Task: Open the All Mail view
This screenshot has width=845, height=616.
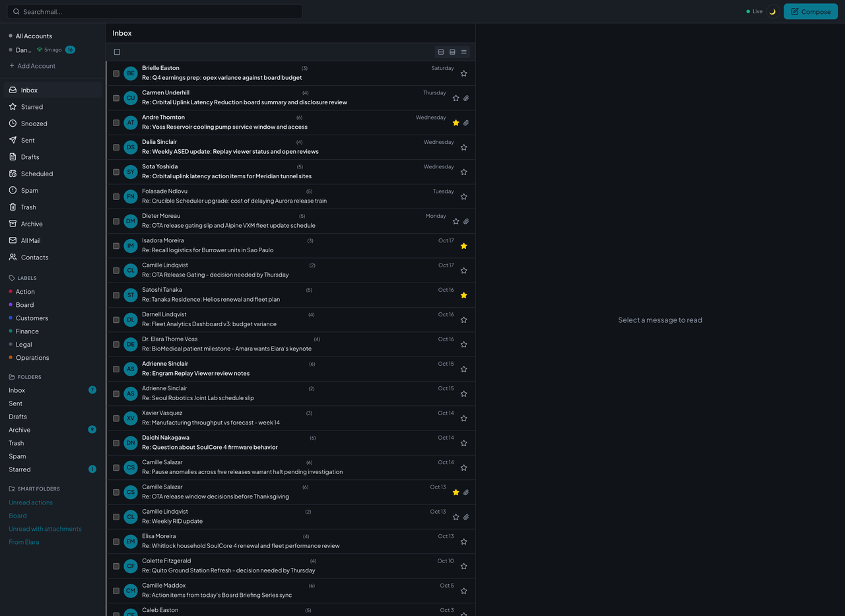Action: point(53,240)
